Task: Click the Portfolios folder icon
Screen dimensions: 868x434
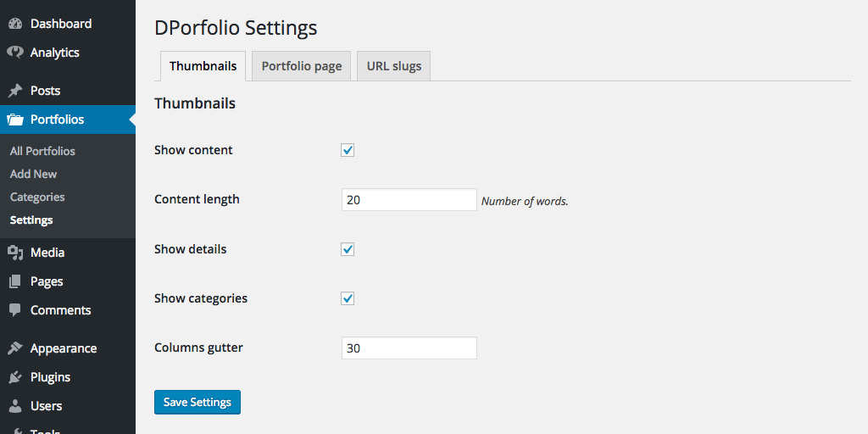Action: 15,120
